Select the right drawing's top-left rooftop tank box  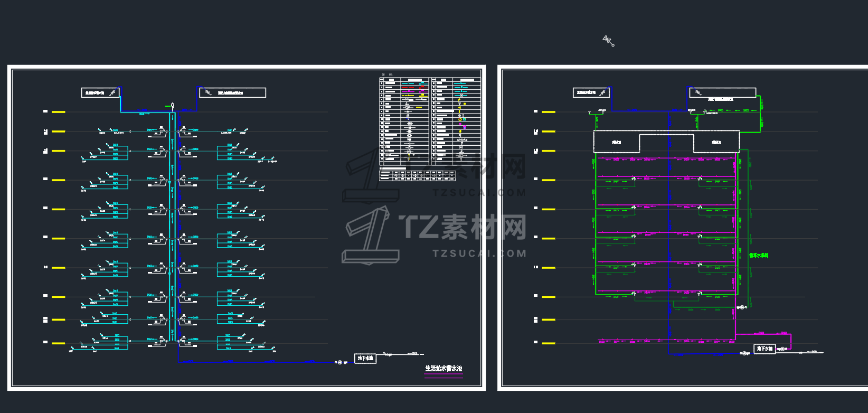[591, 92]
